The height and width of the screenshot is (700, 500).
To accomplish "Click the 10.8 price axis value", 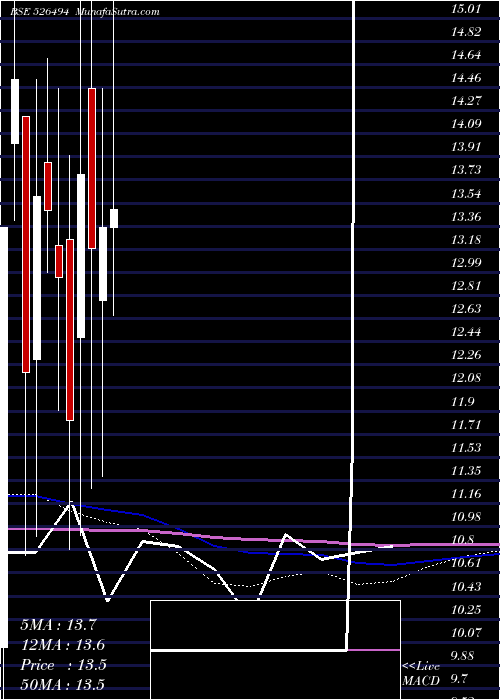I will point(462,540).
